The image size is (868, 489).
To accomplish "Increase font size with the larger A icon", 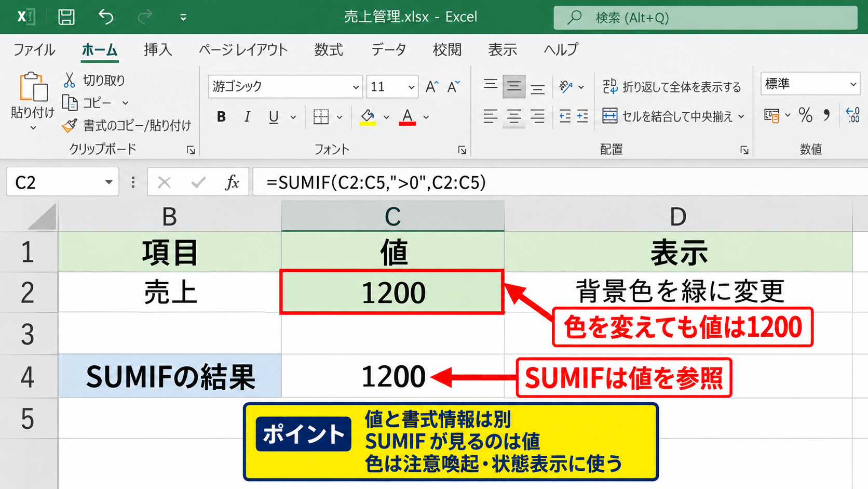I will point(432,87).
